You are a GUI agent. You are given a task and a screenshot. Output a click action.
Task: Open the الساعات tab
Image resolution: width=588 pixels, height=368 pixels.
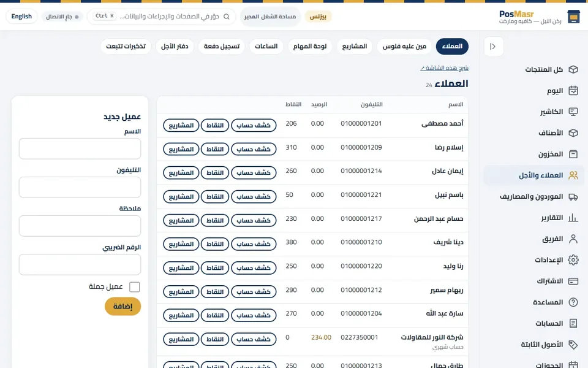coord(266,46)
